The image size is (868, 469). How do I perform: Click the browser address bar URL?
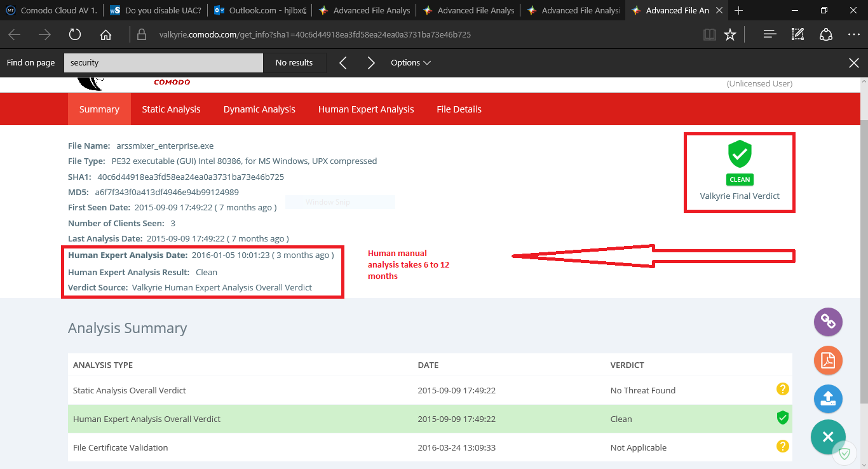pos(315,35)
